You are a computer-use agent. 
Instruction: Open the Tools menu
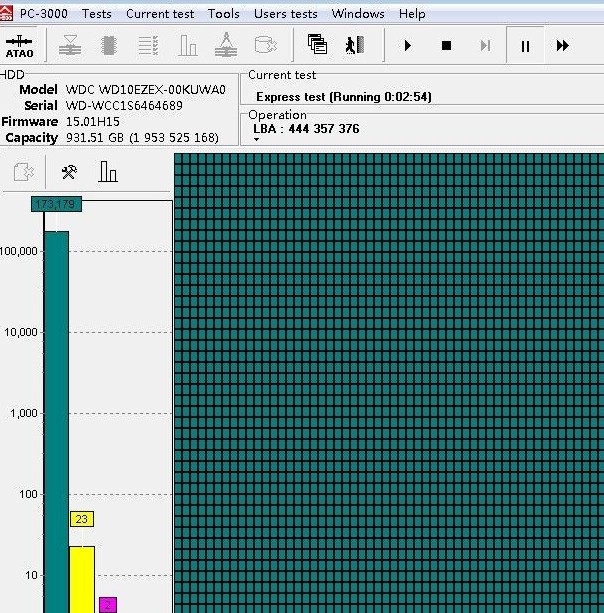click(x=224, y=14)
